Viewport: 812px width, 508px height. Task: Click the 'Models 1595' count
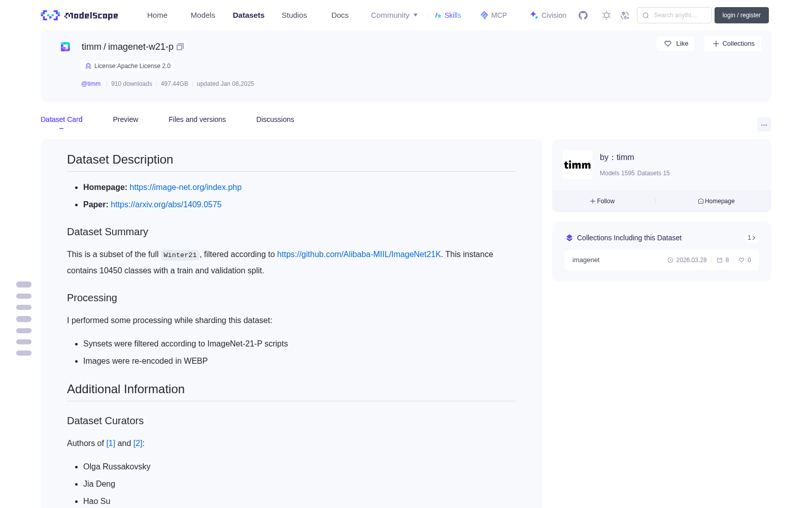pyautogui.click(x=617, y=173)
